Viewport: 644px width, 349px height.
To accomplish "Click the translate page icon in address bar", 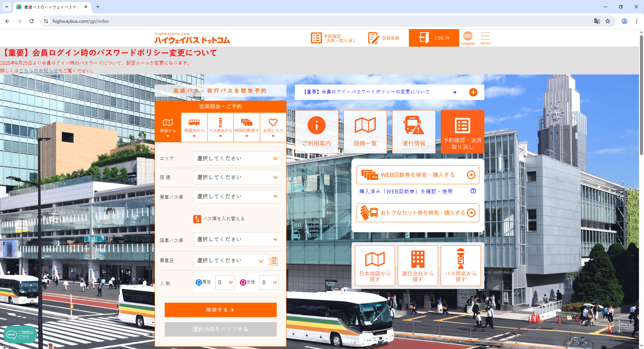I will [x=597, y=21].
